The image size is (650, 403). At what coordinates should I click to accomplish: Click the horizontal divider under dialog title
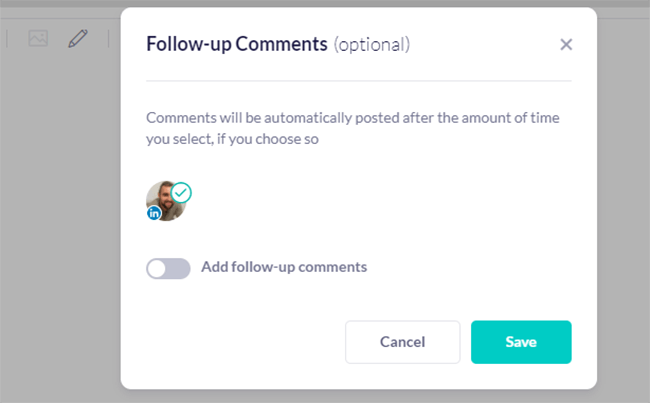[359, 80]
